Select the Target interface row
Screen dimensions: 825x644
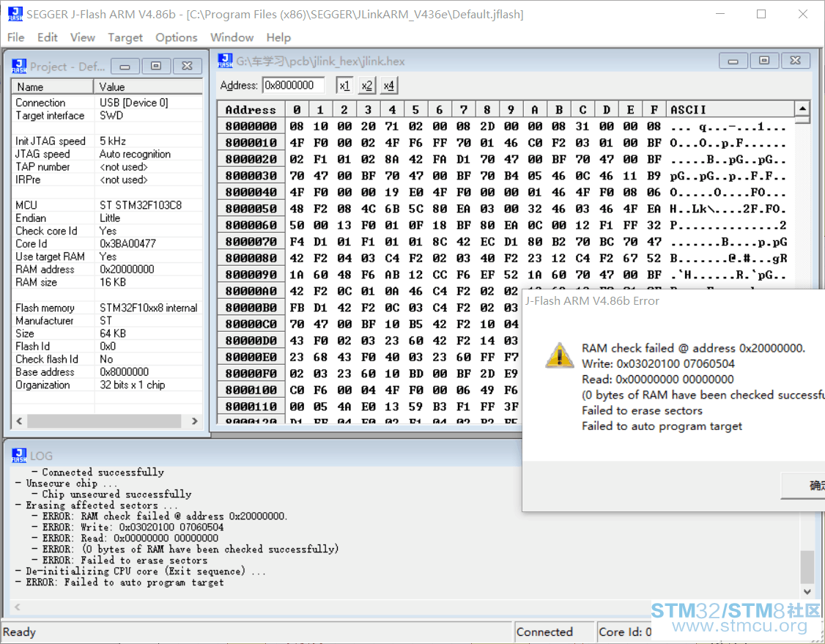(x=107, y=115)
